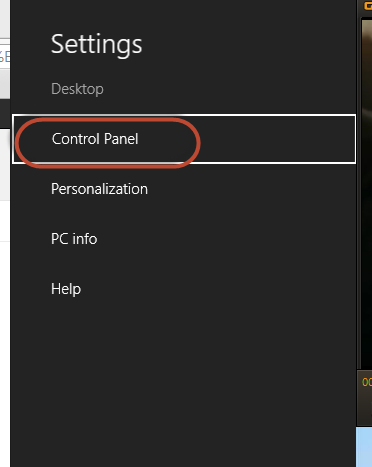Click the Settings pane heading
The image size is (372, 467).
pos(97,44)
